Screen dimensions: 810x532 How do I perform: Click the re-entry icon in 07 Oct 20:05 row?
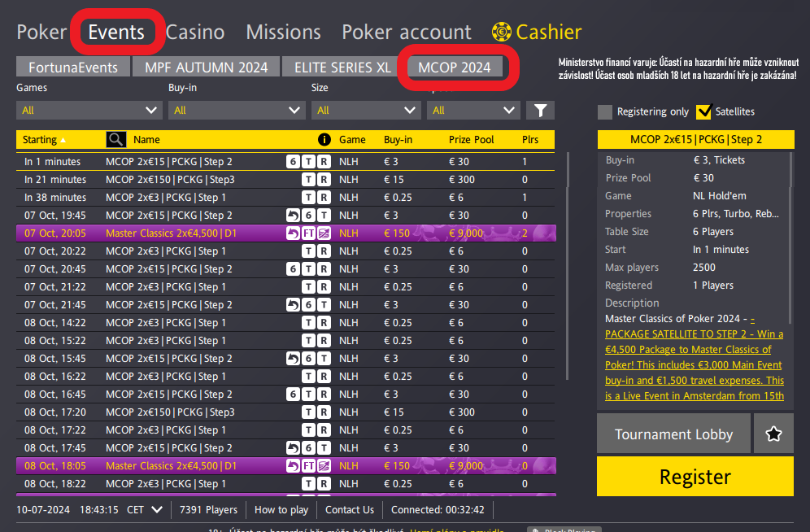pos(293,233)
